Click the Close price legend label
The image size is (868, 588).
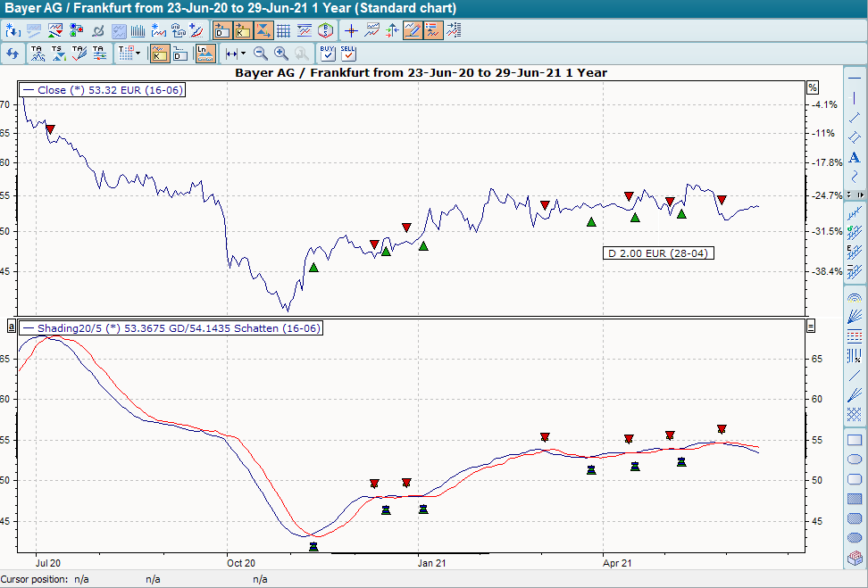[x=102, y=90]
